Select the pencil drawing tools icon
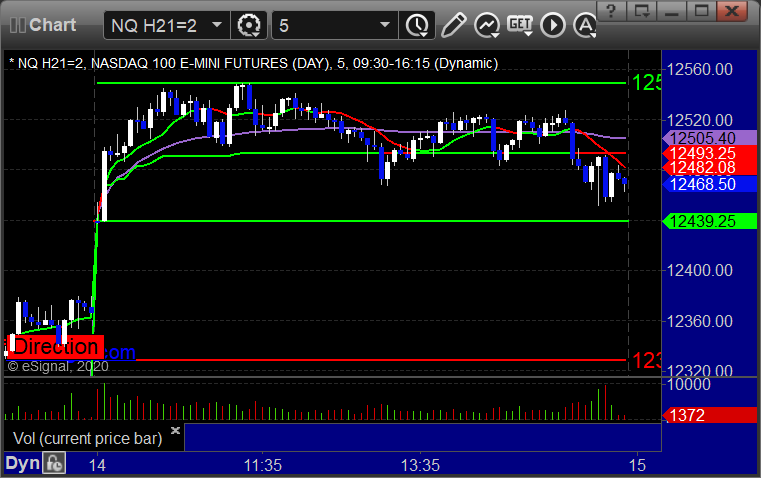 coord(454,25)
